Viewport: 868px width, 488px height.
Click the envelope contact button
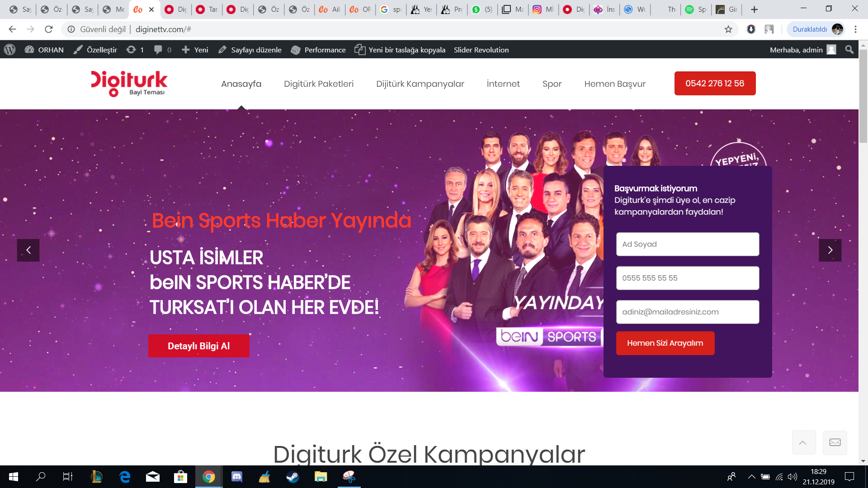pyautogui.click(x=835, y=442)
